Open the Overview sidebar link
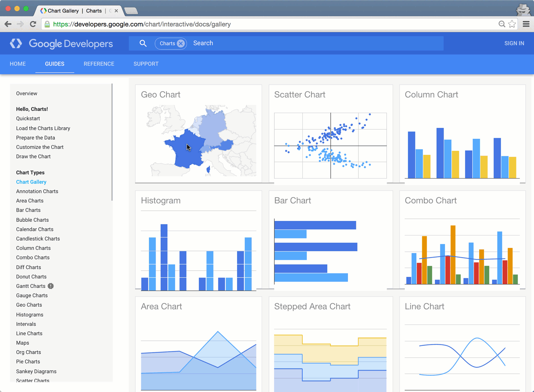 click(27, 93)
